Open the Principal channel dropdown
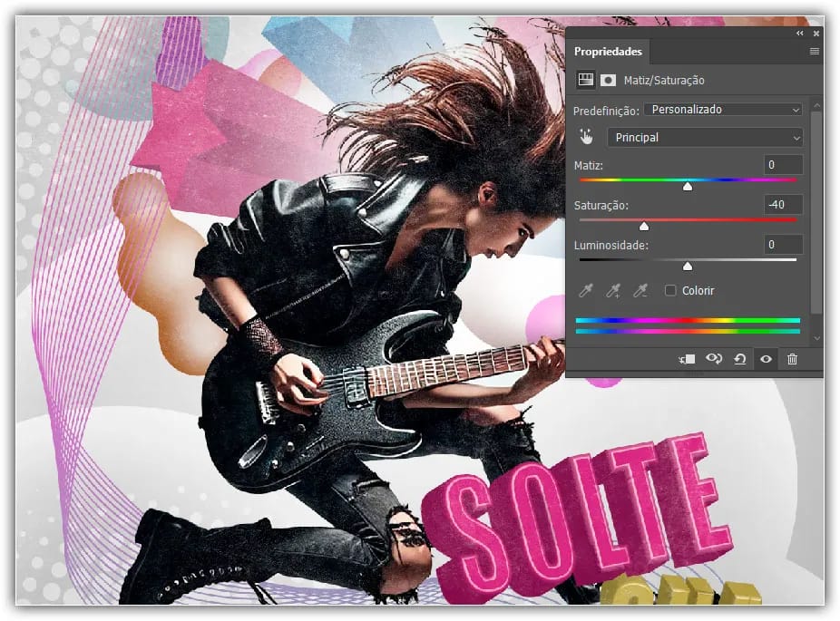This screenshot has width=840, height=621. (705, 138)
